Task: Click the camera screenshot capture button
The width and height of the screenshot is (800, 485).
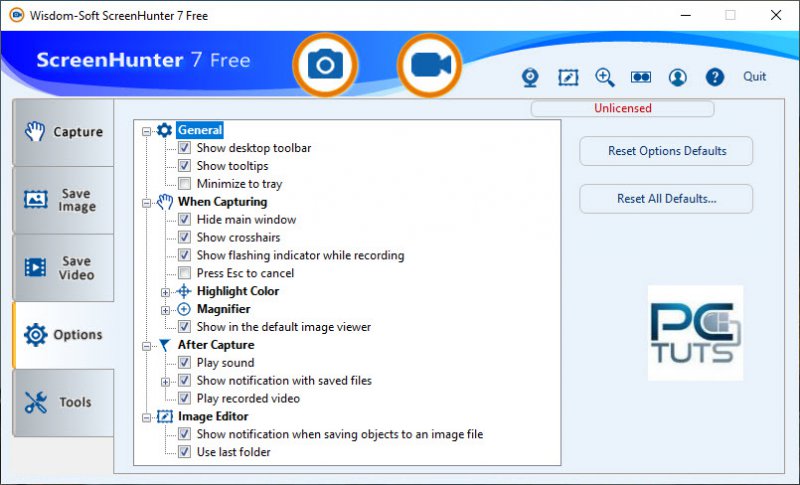Action: (x=325, y=65)
